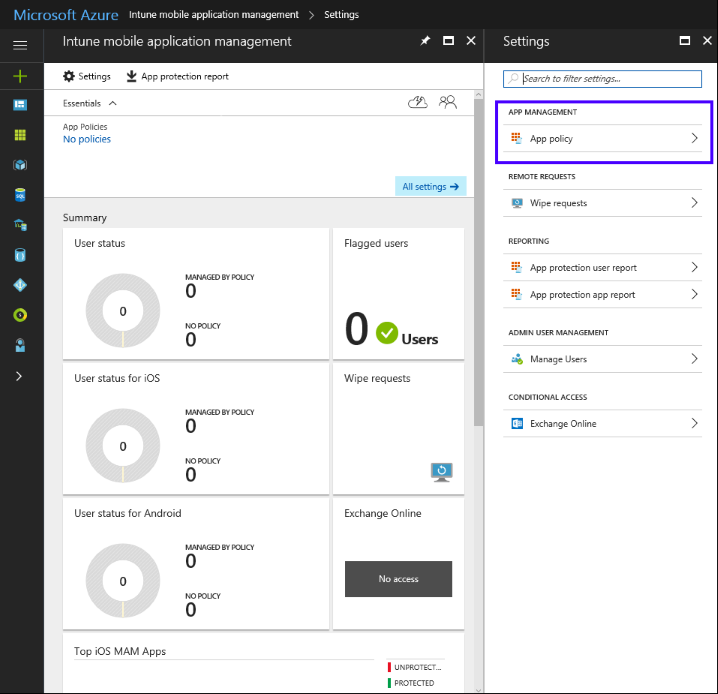Viewport: 718px width, 694px height.
Task: Expand the left sidebar with chevron
Action: click(x=20, y=376)
